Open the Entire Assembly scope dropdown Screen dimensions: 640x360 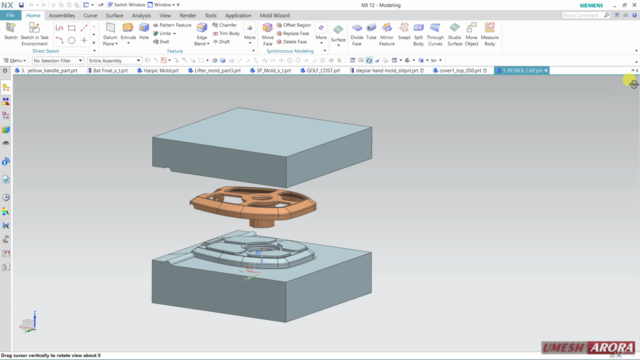[114, 60]
